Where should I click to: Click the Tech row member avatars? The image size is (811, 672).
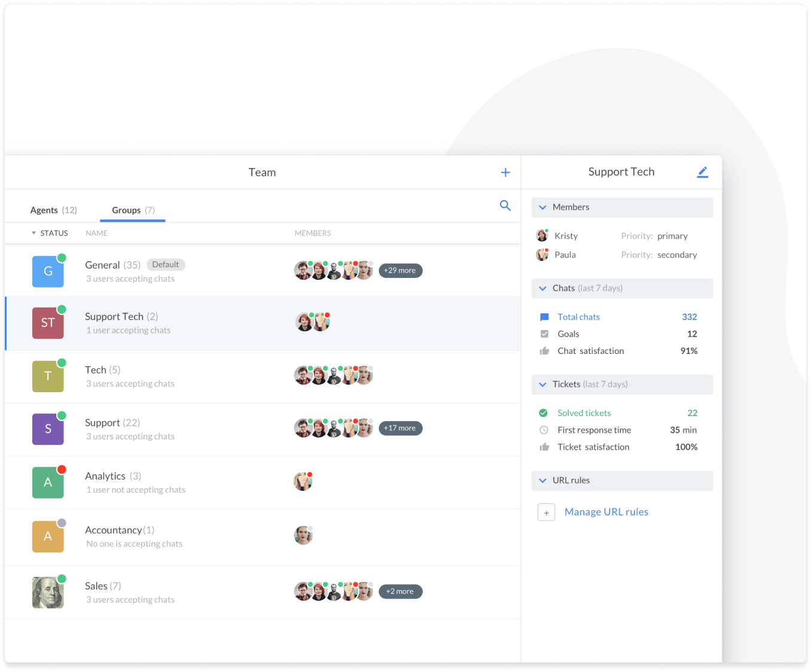coord(334,375)
